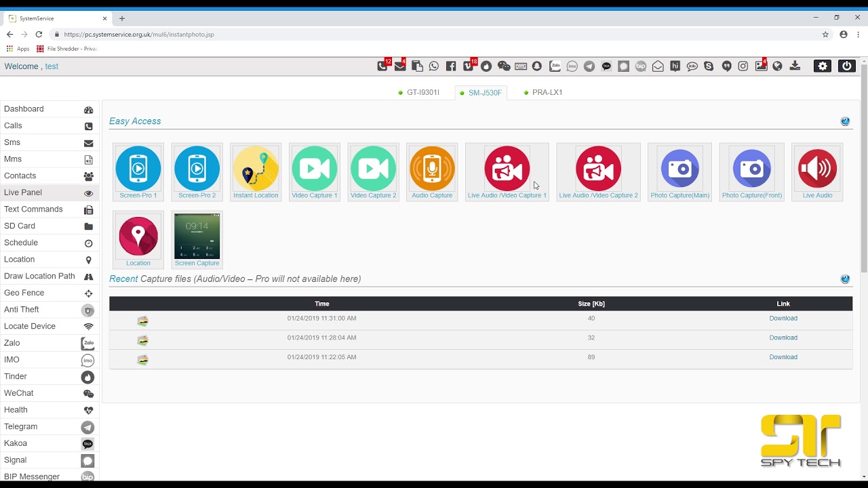Select Geo Fence in the sidebar
Image resolution: width=868 pixels, height=488 pixels.
(49, 293)
